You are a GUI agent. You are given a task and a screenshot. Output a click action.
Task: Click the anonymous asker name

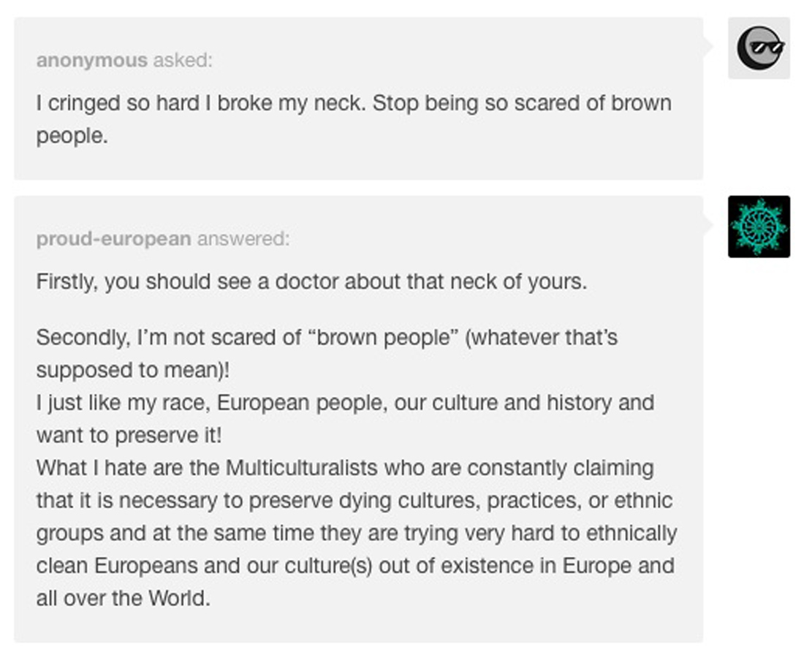91,60
